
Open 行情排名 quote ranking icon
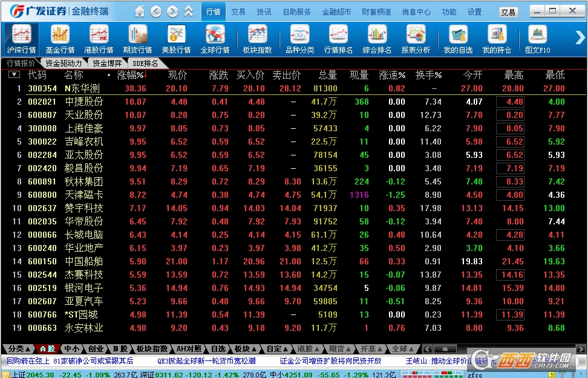[338, 39]
